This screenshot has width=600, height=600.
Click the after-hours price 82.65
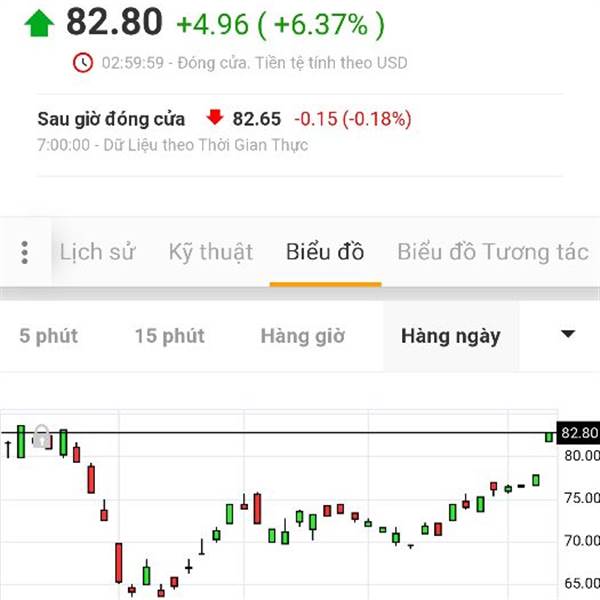[x=257, y=119]
